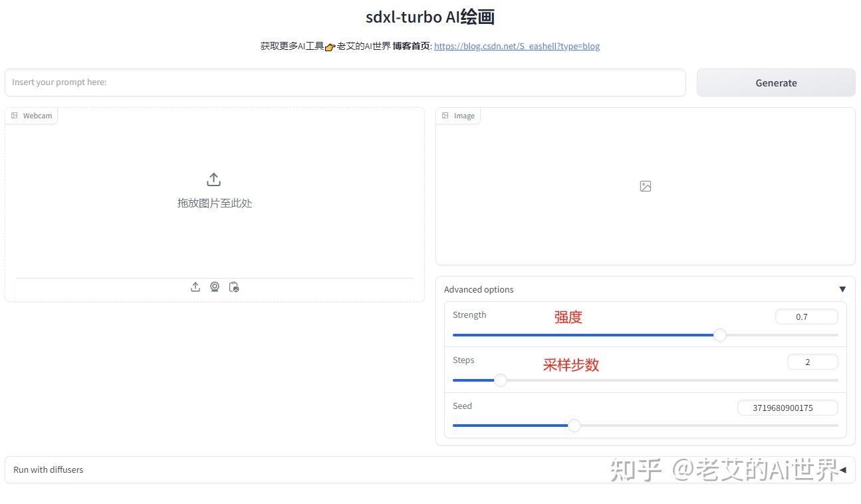Click the small icon beside the Image label
Viewport: 861px width, 504px height.
tap(445, 115)
